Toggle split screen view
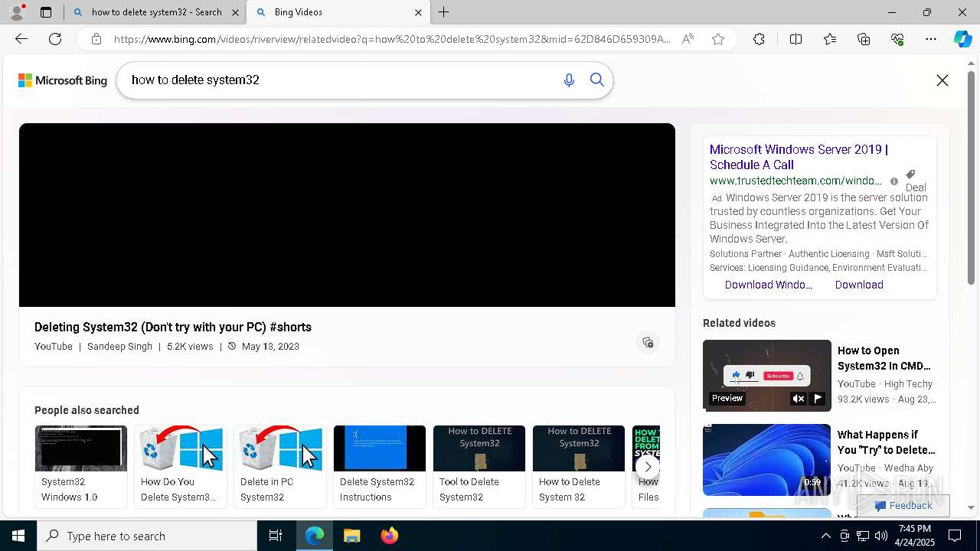 point(795,39)
